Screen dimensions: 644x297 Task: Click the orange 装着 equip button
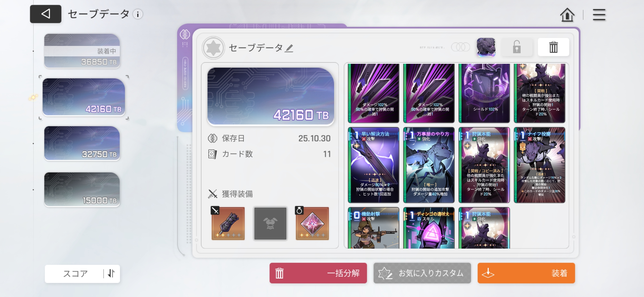point(526,273)
